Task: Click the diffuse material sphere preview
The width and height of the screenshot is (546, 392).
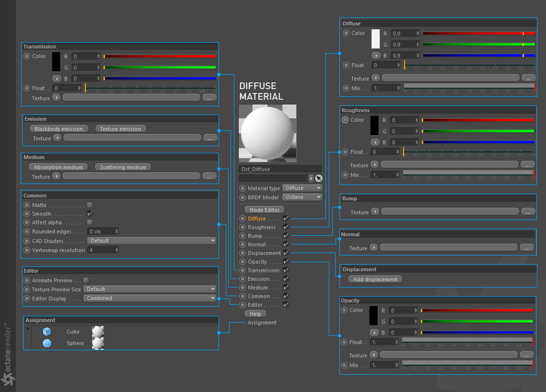Action: 267,133
